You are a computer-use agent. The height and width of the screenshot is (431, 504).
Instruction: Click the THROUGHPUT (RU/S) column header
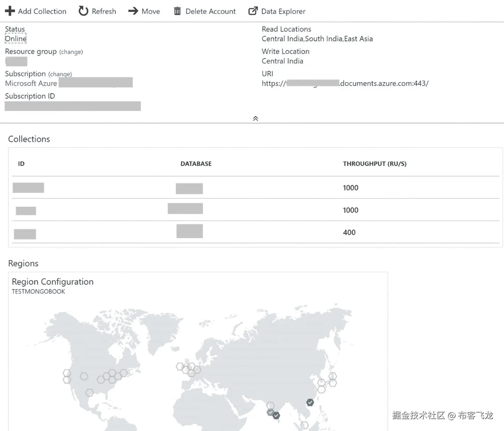pos(375,164)
